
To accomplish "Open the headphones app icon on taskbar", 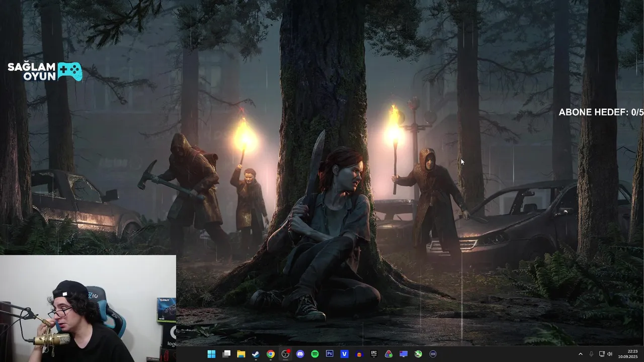I will pos(359,354).
